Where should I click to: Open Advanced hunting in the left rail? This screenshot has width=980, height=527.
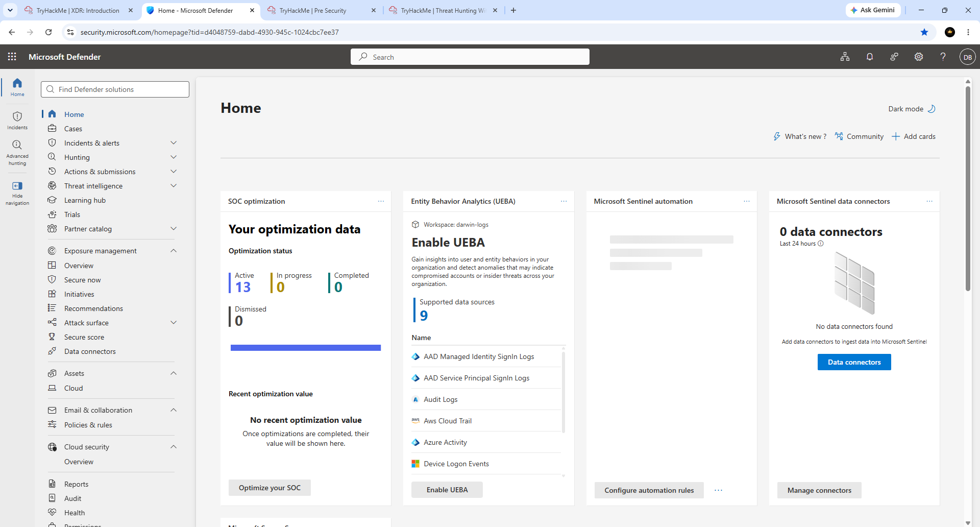coord(17,153)
